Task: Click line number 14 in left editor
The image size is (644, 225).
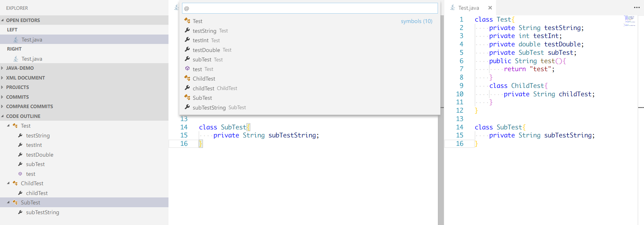Action: tap(184, 127)
